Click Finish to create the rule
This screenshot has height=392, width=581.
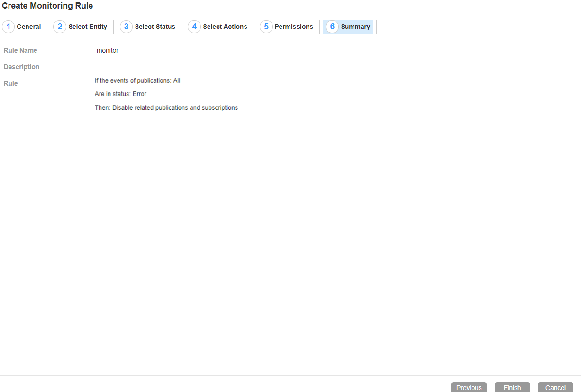(x=512, y=387)
